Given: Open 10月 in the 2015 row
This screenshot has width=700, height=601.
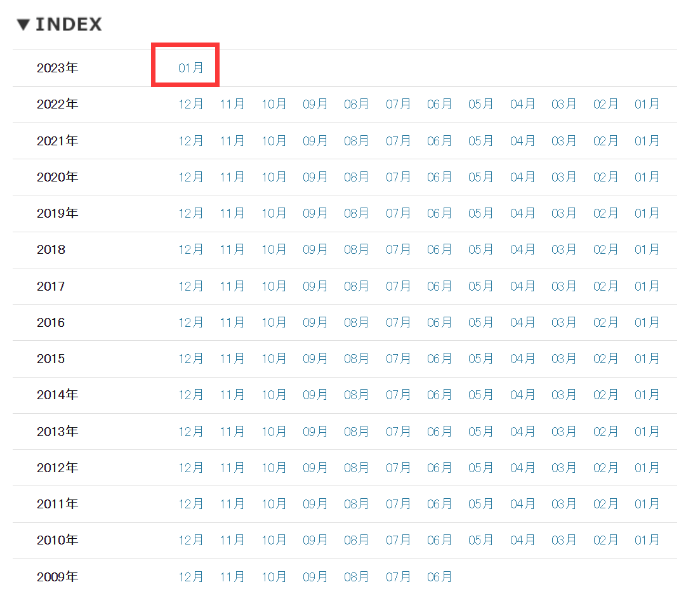Looking at the screenshot, I should (274, 359).
